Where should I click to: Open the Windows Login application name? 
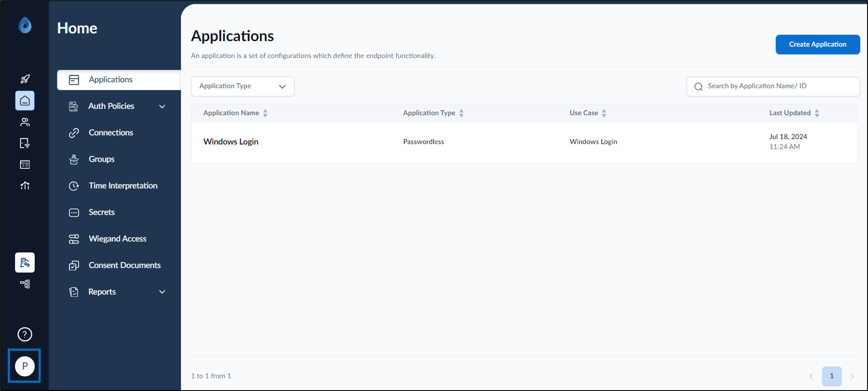click(x=231, y=142)
